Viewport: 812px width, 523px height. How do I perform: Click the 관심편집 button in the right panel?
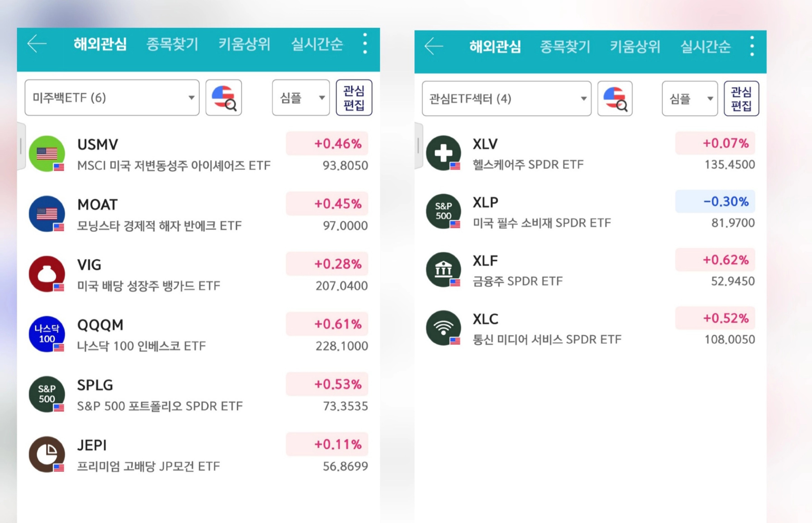click(x=741, y=99)
